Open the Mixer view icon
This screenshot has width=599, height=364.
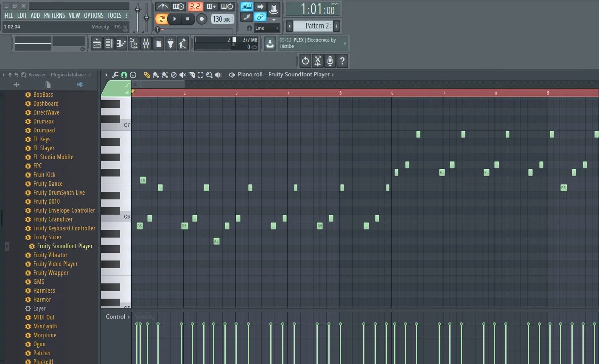click(146, 44)
